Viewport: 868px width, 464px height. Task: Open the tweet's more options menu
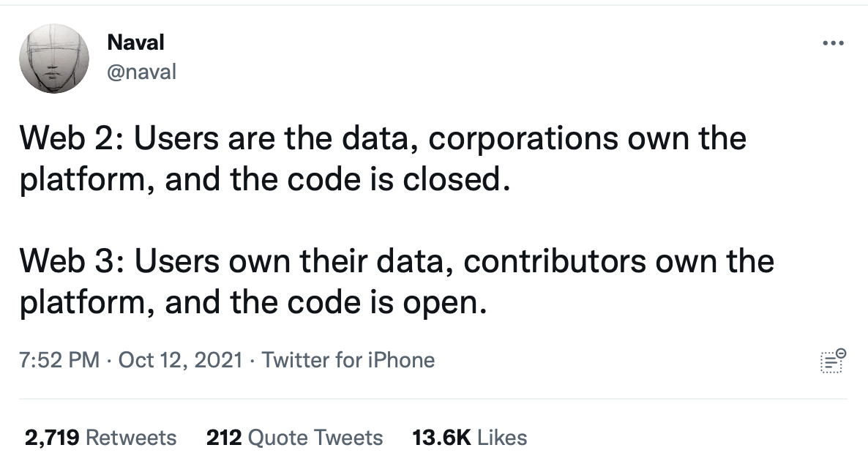(x=833, y=42)
